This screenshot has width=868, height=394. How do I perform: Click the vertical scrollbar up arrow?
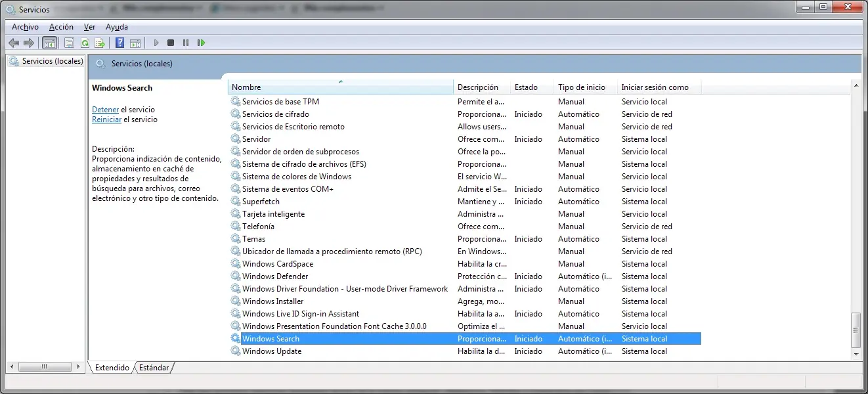856,85
